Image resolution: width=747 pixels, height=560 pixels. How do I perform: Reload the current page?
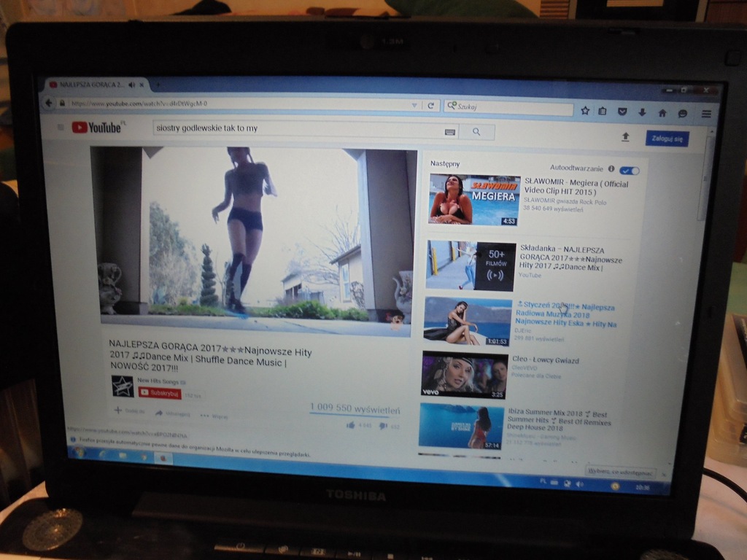click(x=430, y=106)
